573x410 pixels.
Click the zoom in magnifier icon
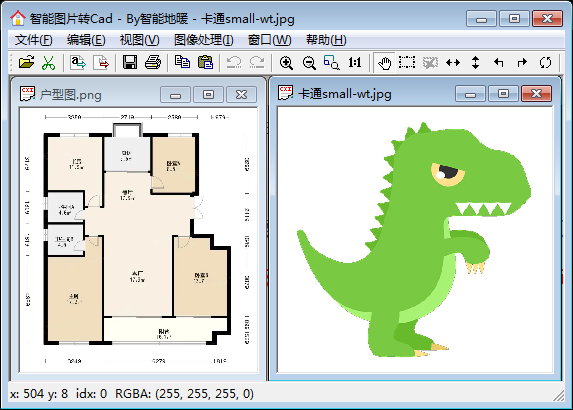tap(286, 62)
